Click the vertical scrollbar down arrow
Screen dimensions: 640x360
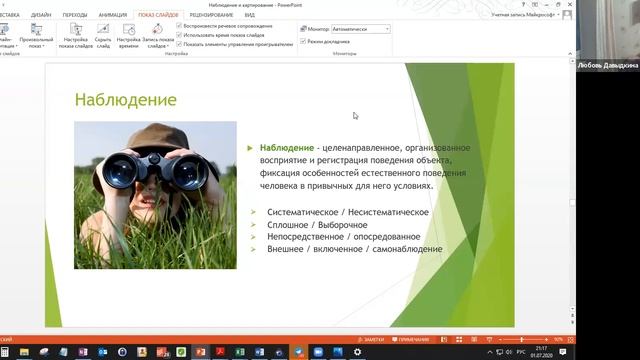pyautogui.click(x=572, y=309)
